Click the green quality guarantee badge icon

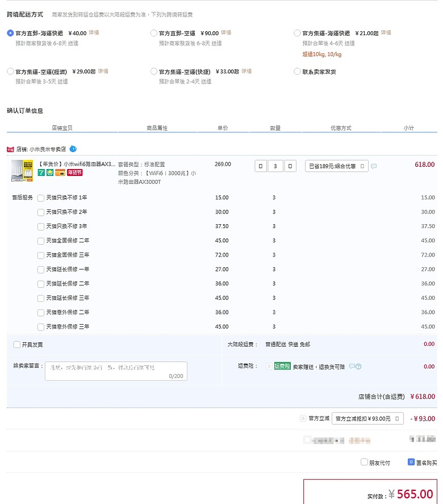(x=50, y=173)
